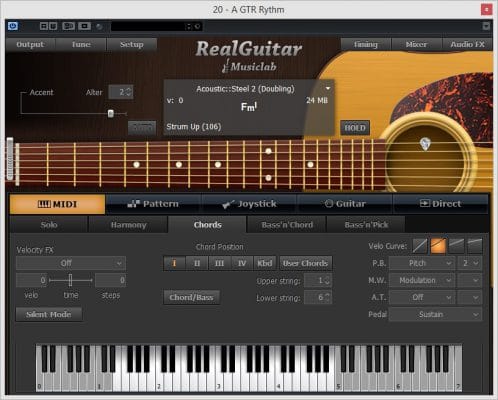The width and height of the screenshot is (498, 400).
Task: Open the Harmony sub-tab
Action: 128,225
